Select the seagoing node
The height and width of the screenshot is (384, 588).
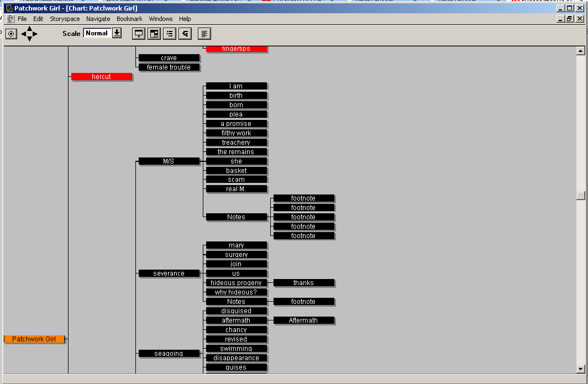169,353
